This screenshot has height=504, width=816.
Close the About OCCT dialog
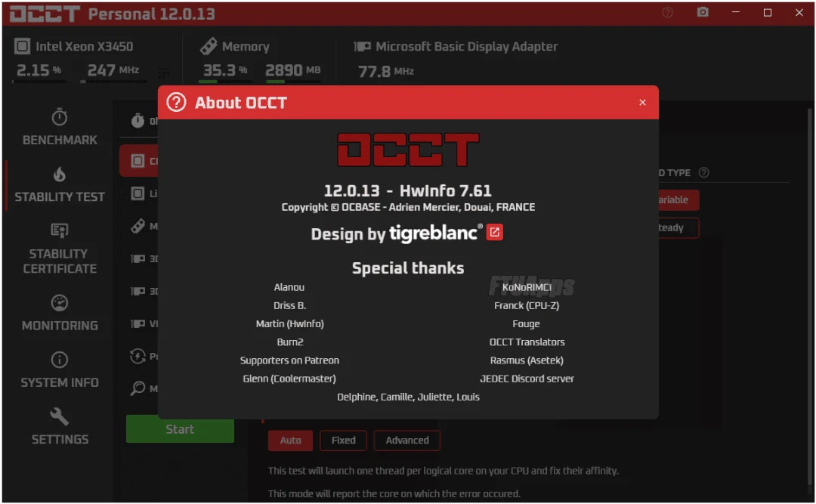(642, 103)
